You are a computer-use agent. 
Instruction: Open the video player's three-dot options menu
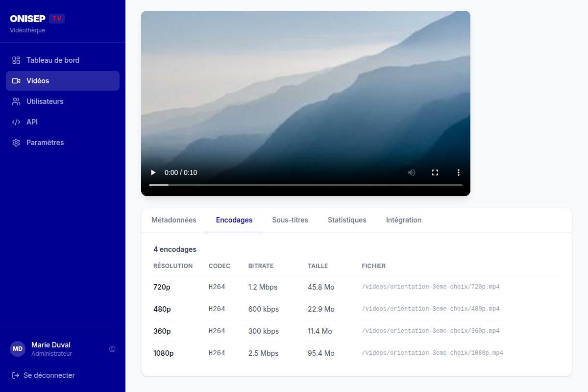click(x=459, y=172)
